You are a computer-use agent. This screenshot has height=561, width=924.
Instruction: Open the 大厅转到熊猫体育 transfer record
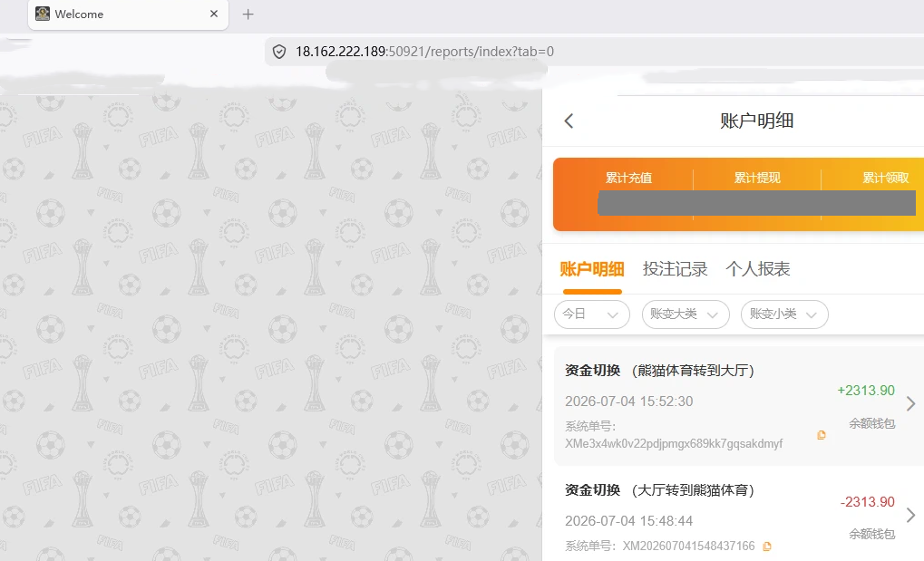[x=739, y=516]
